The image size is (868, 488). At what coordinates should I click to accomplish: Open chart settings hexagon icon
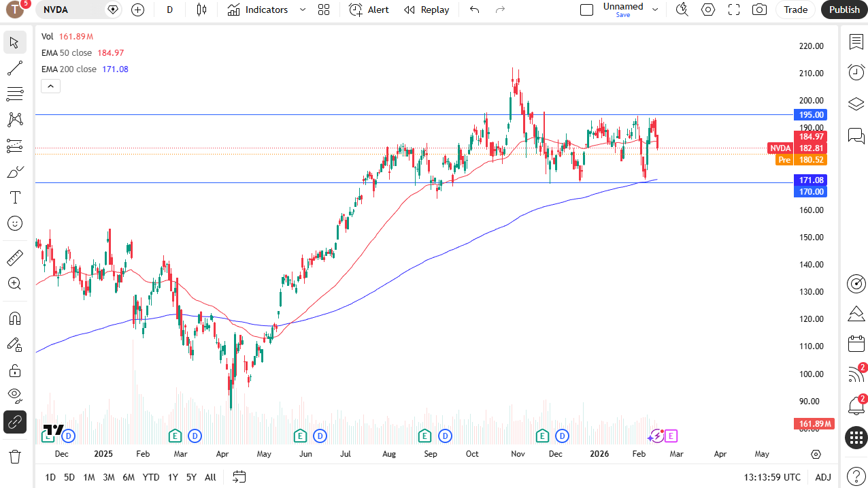(x=708, y=10)
